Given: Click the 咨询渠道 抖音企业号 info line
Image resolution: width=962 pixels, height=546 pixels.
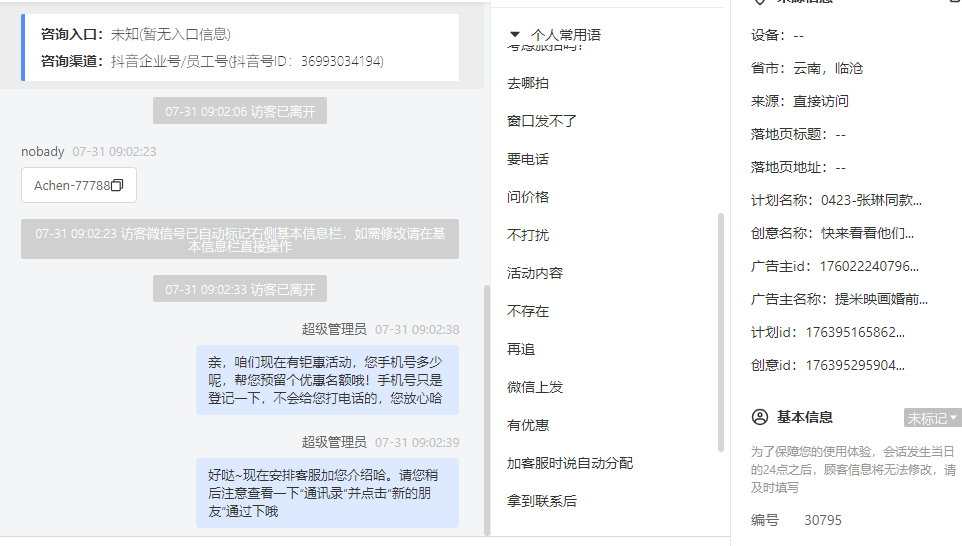Looking at the screenshot, I should [212, 61].
